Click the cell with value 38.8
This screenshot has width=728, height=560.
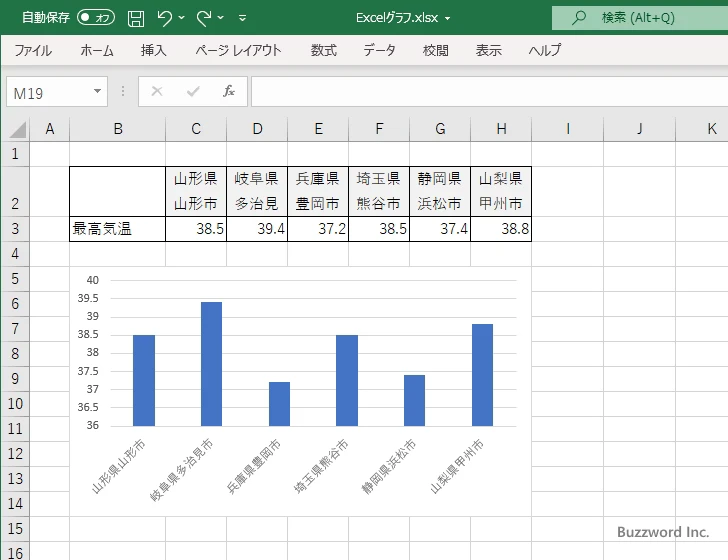click(x=501, y=229)
